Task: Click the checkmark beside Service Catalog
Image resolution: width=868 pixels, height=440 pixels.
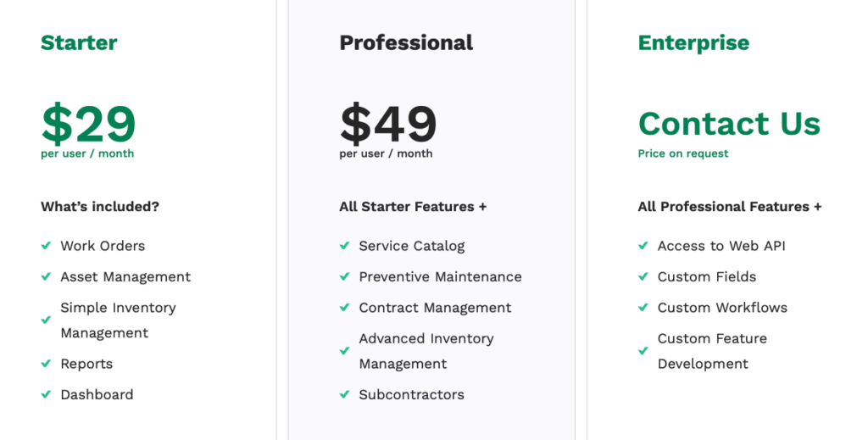Action: click(344, 245)
